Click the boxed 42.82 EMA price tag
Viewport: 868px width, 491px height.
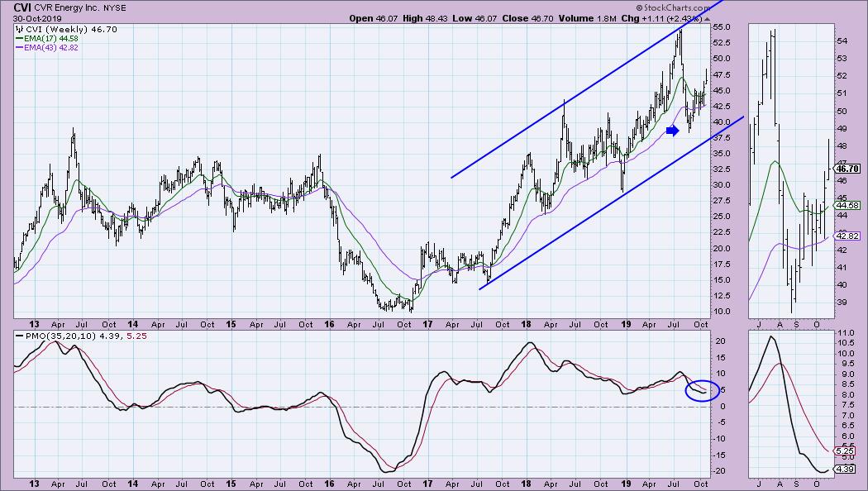click(x=847, y=236)
